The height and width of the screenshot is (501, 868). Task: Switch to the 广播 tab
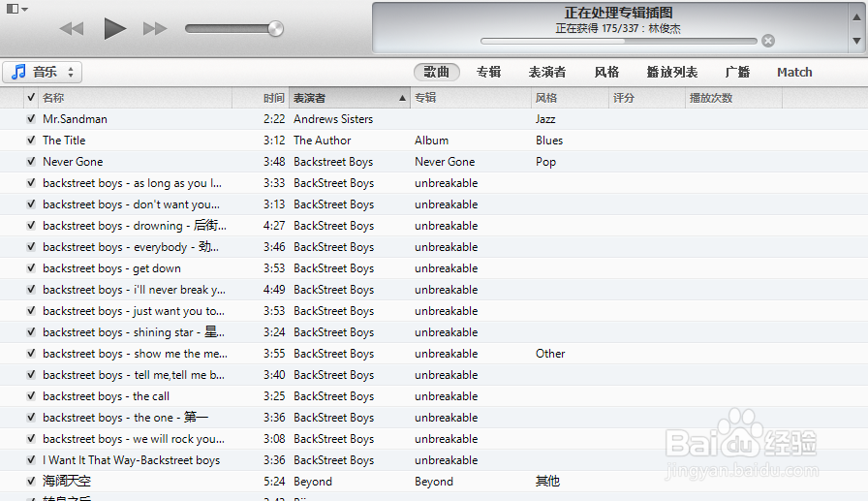pos(738,72)
